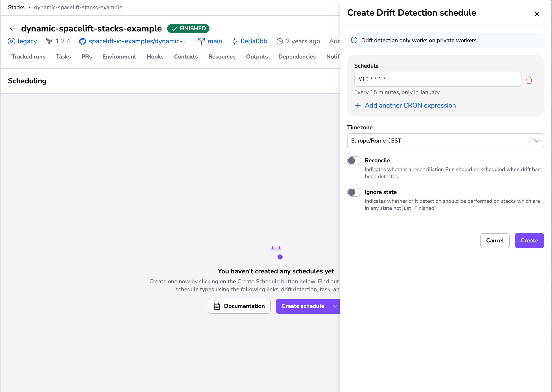Select the commit icon for 0e8a0bb

click(234, 41)
